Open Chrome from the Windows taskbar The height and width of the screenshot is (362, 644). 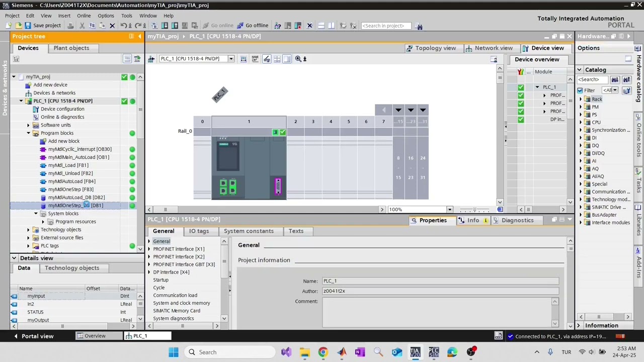click(323, 352)
